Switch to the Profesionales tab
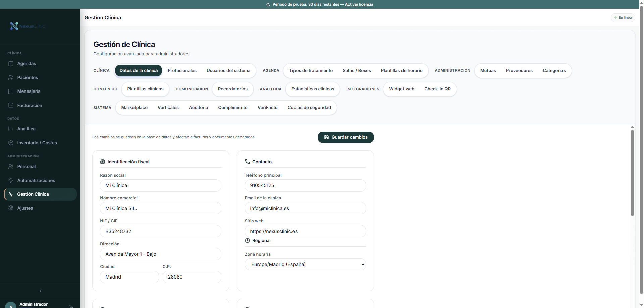Viewport: 644px width, 308px height. [182, 71]
